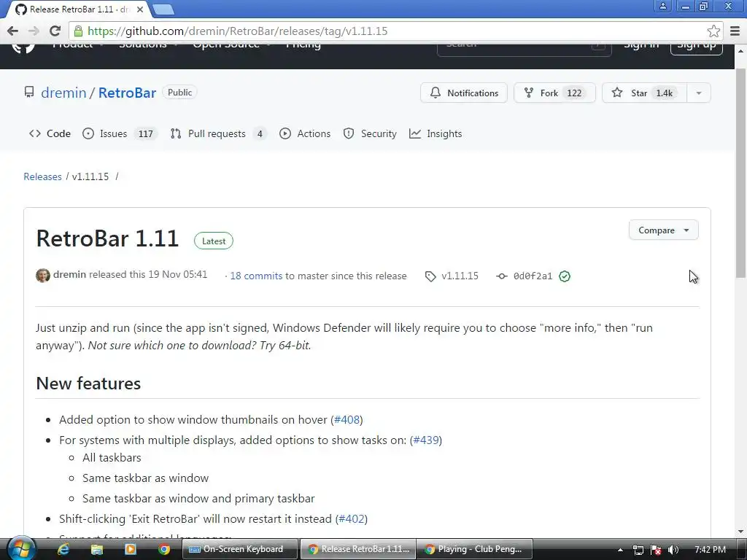Click the Sign up button
747x560 pixels.
coord(697,49)
